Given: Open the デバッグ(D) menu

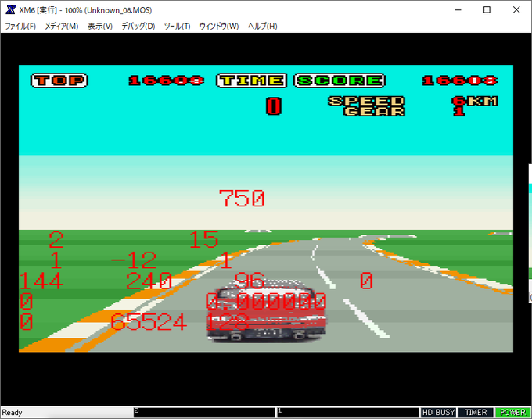Looking at the screenshot, I should [x=138, y=26].
